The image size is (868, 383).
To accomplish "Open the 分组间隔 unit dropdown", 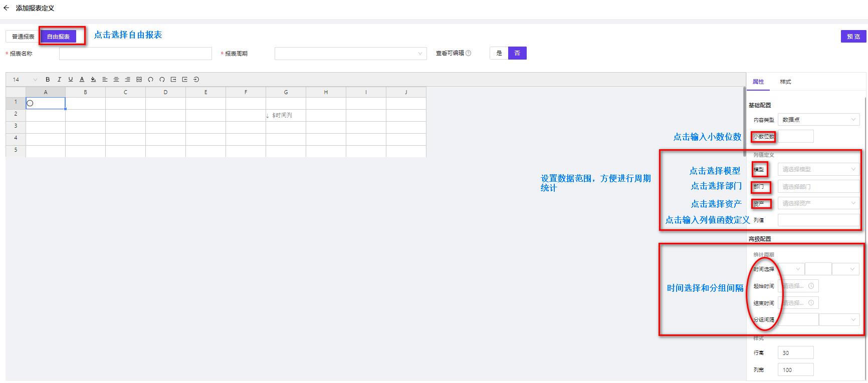I will click(839, 319).
